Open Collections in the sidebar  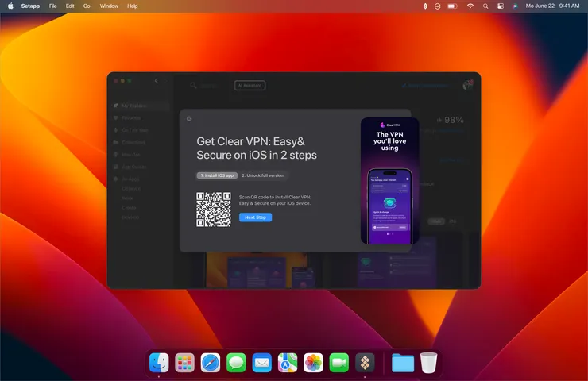point(130,142)
